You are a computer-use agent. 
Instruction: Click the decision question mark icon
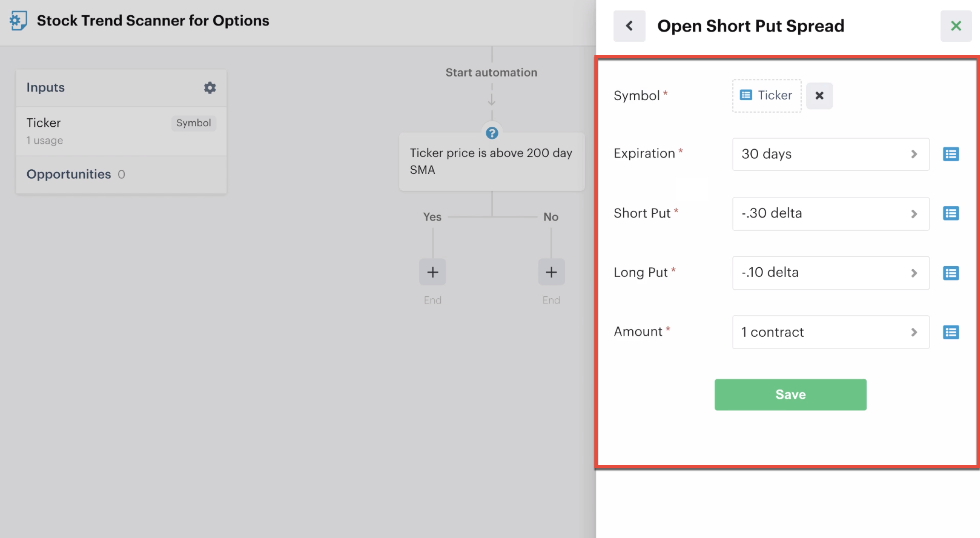click(492, 133)
